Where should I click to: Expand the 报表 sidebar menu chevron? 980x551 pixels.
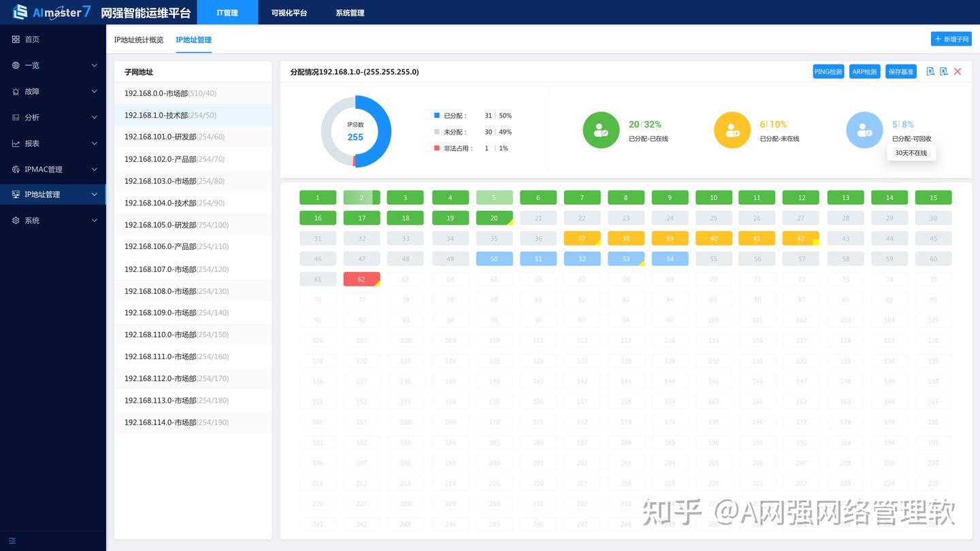click(95, 144)
